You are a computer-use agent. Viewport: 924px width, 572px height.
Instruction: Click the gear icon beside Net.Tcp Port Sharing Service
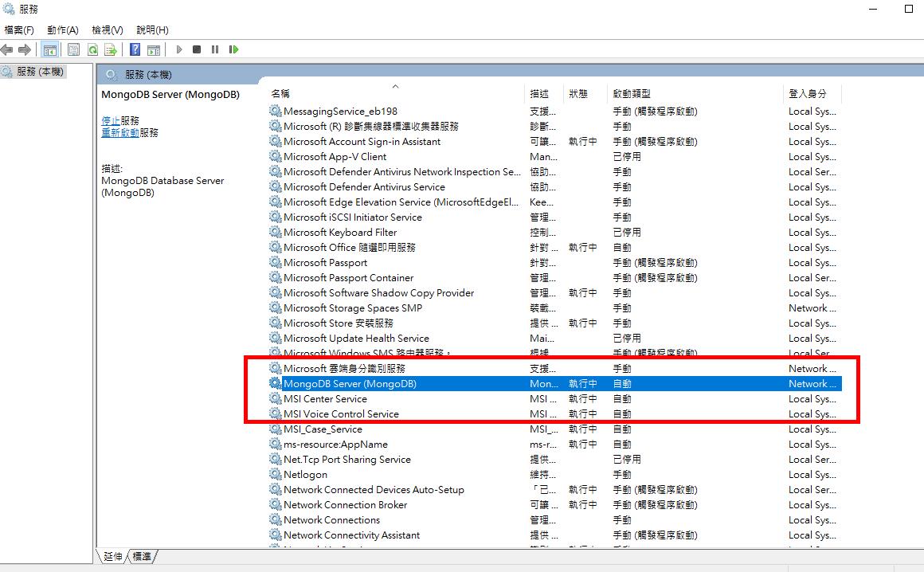[275, 459]
